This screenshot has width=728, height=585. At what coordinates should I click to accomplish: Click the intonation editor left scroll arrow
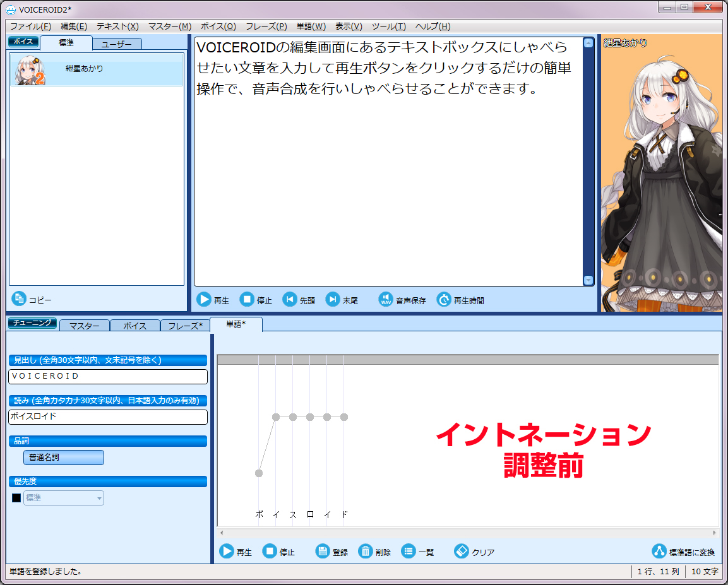222,533
